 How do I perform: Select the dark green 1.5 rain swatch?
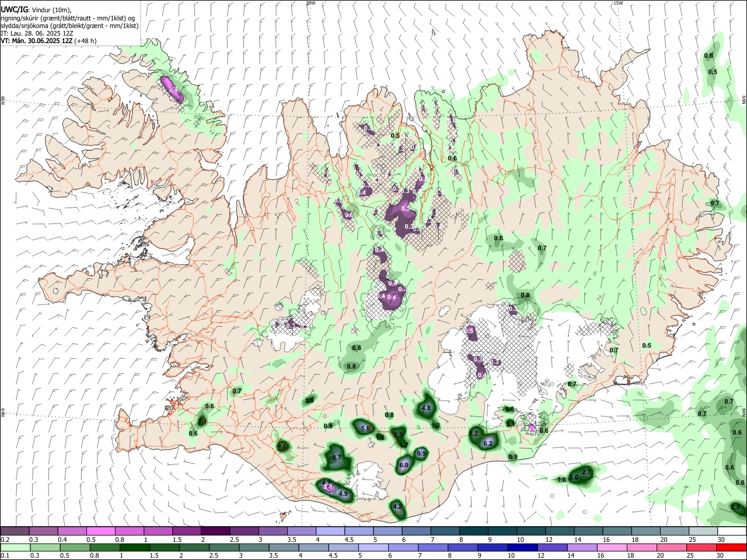click(165, 547)
